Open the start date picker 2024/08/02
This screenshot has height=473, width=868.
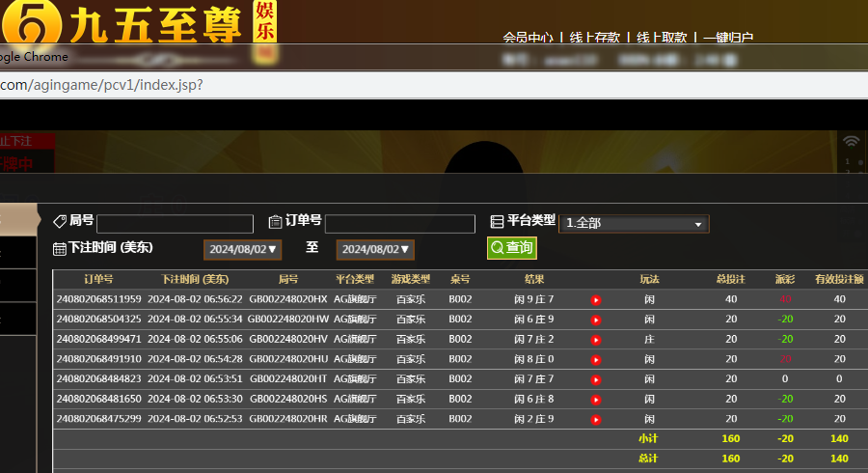[242, 249]
